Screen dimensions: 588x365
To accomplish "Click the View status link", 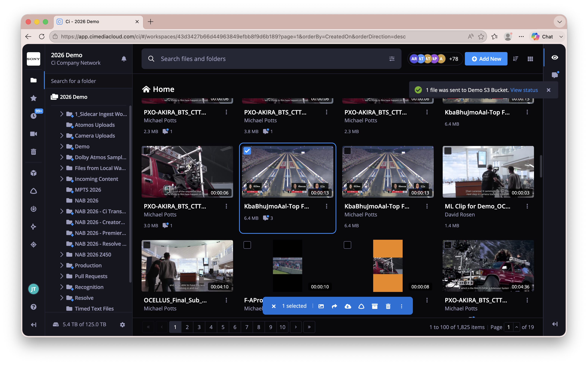I will [x=524, y=90].
